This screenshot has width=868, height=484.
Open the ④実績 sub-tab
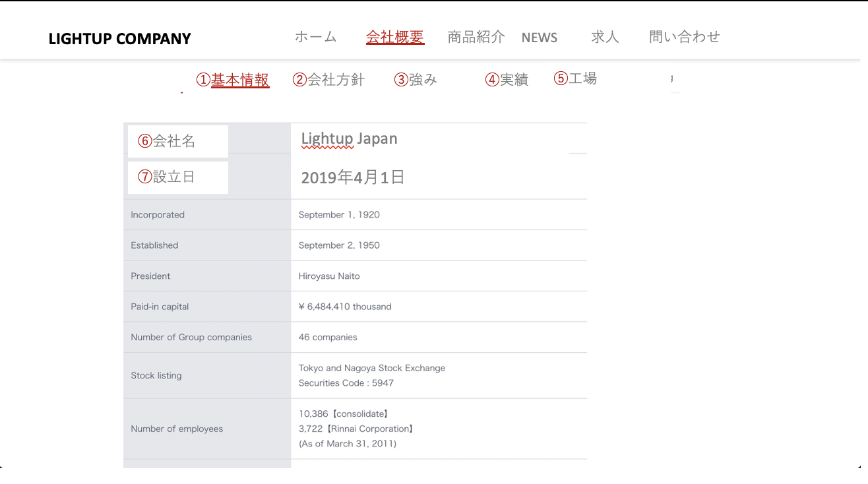[507, 80]
